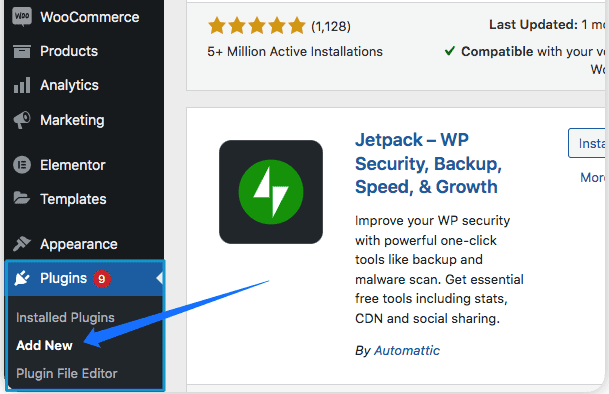The image size is (609, 394).
Task: Click the 5+ Million Active Installations text
Action: click(x=295, y=51)
